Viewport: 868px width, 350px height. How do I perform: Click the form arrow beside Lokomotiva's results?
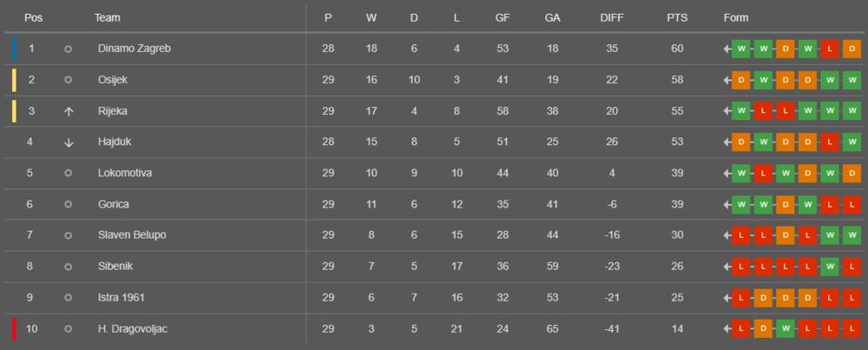tap(727, 174)
